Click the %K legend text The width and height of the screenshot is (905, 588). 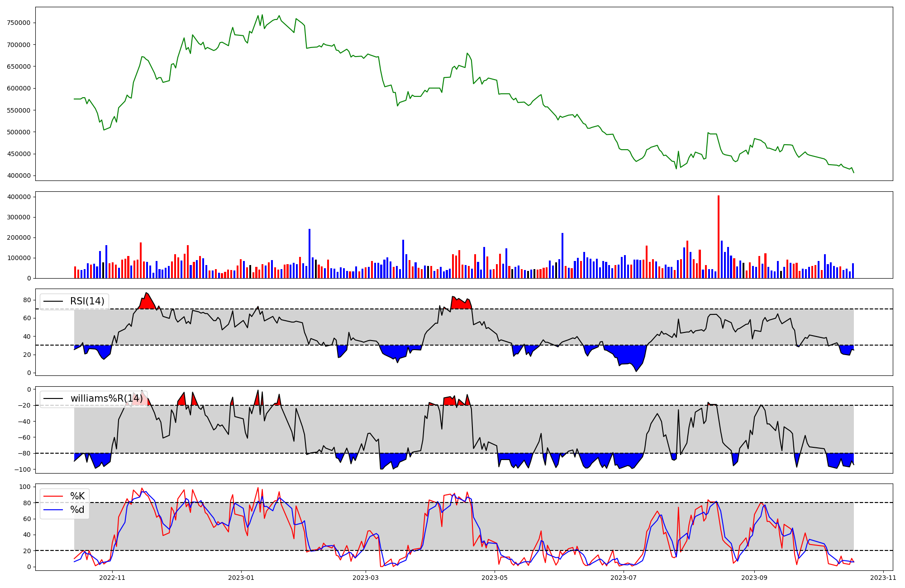pyautogui.click(x=77, y=496)
